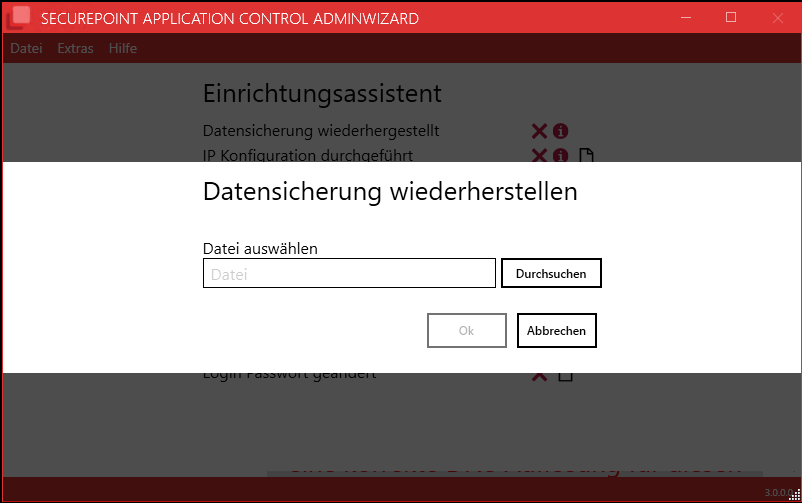
Task: Open the Hilfe menu
Action: pos(123,48)
